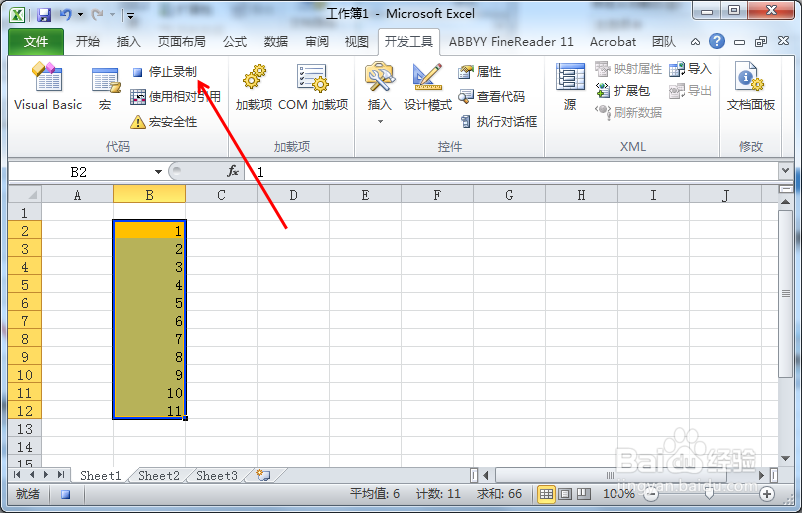Screen dimensions: 802x513
Task: Switch to Page Break Preview in status bar
Action: click(x=584, y=494)
